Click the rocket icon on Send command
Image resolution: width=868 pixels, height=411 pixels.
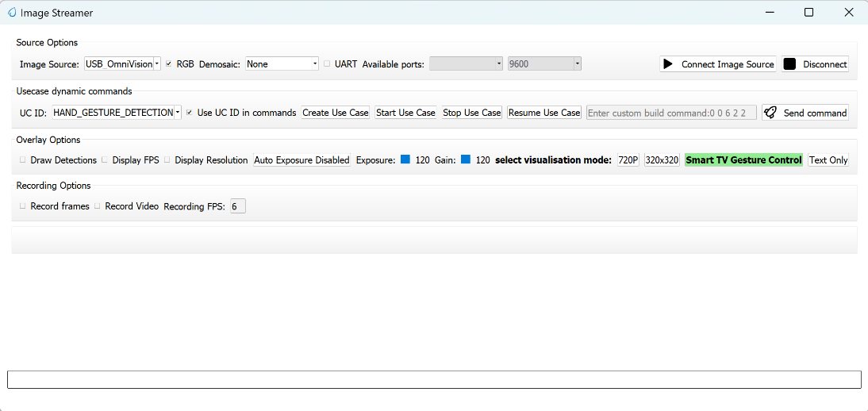770,113
